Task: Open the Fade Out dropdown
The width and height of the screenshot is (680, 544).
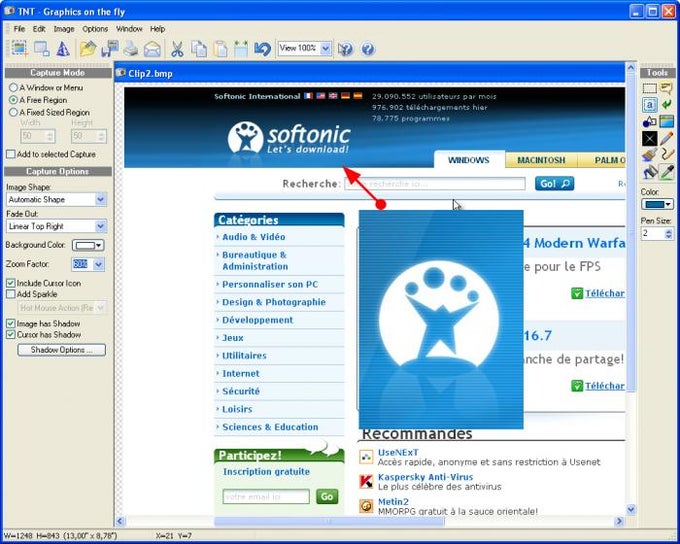Action: [x=100, y=226]
